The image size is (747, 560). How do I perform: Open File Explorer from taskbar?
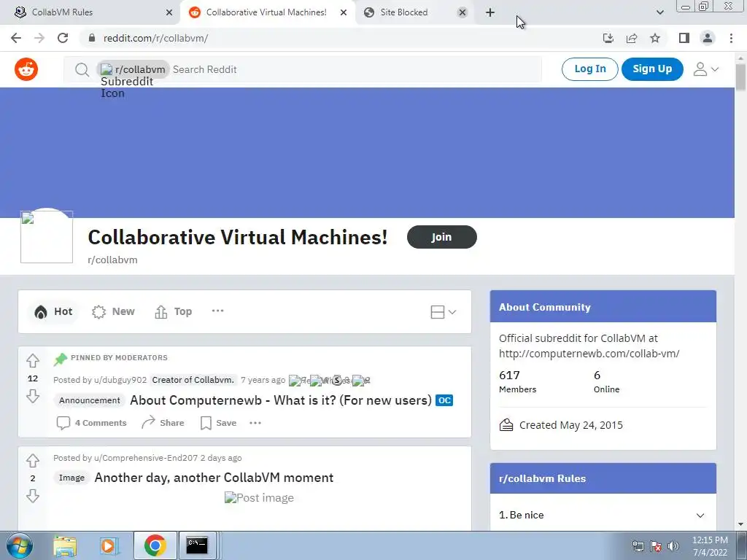65,545
